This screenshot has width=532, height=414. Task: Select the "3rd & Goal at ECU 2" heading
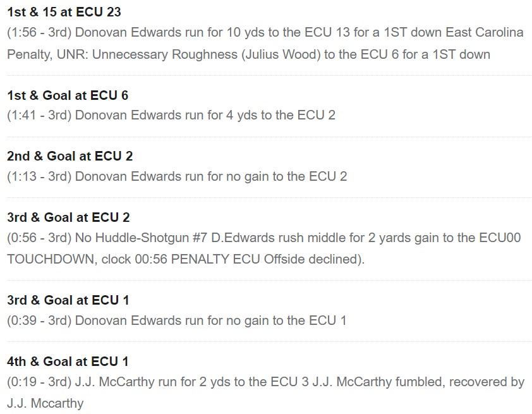pos(68,217)
